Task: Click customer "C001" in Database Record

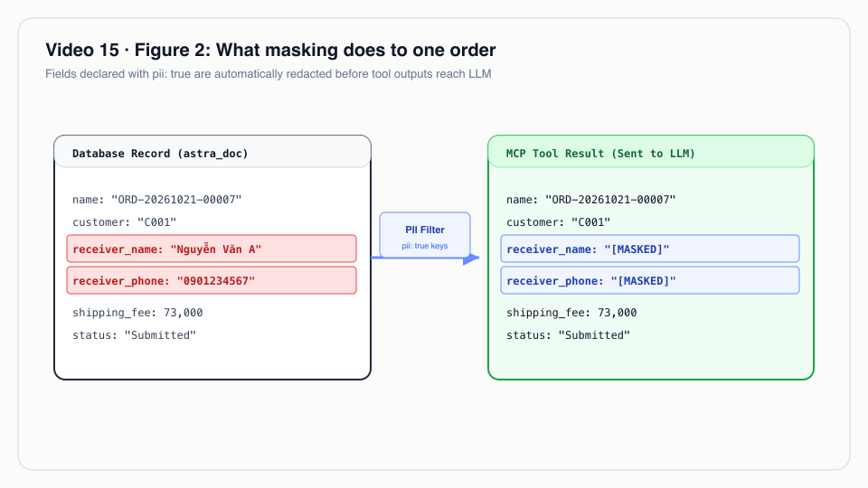Action: (125, 222)
